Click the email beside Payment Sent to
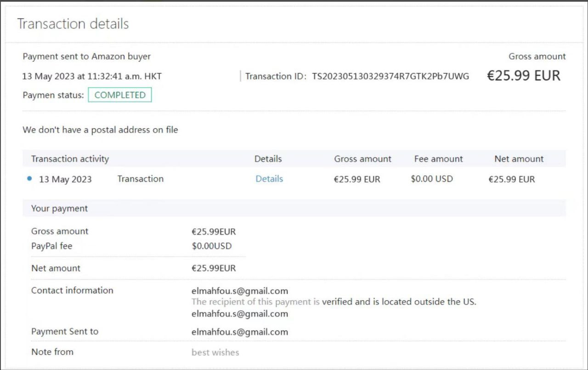The height and width of the screenshot is (370, 588). [x=240, y=332]
